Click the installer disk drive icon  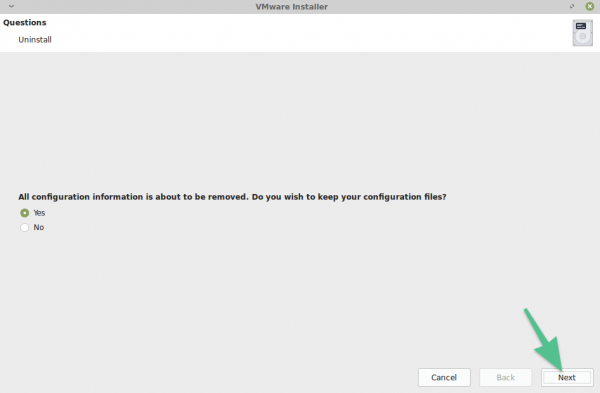coord(582,33)
